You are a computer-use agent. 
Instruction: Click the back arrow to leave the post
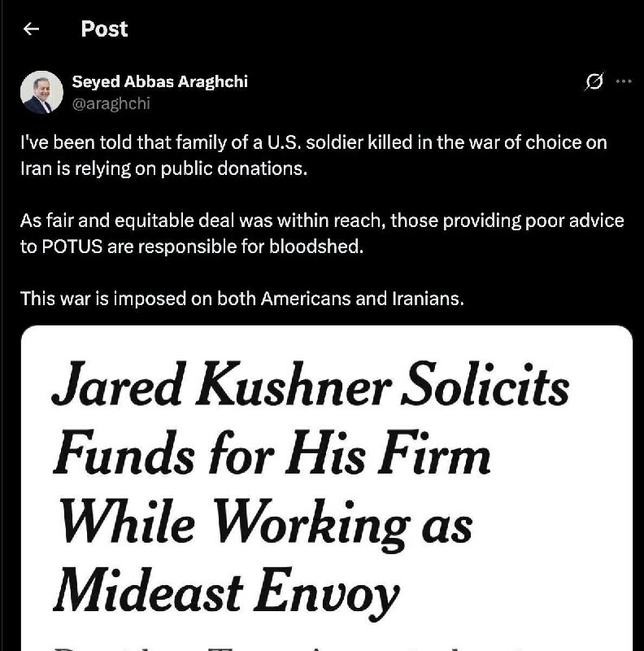pyautogui.click(x=32, y=29)
